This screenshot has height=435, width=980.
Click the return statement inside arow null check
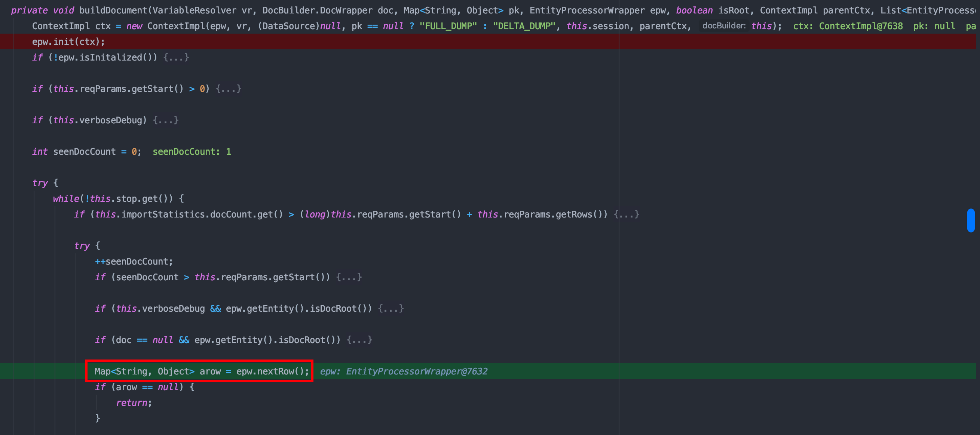pyautogui.click(x=133, y=403)
